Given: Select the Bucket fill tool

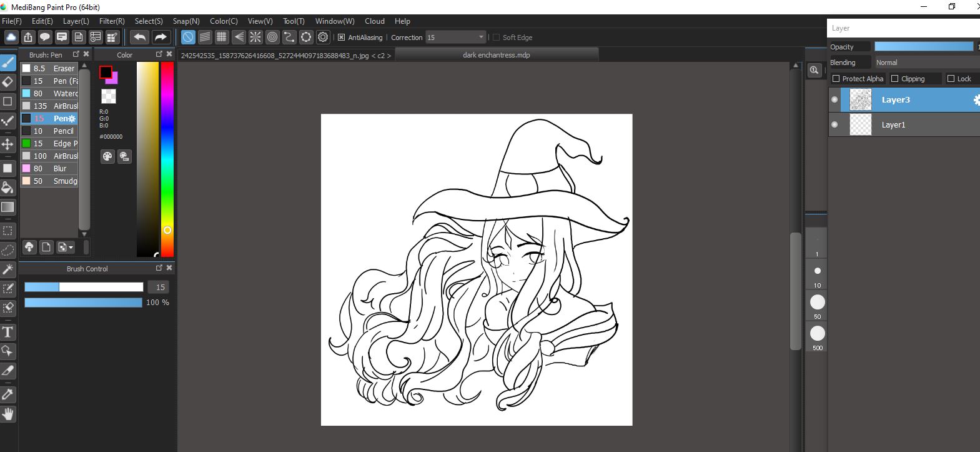Looking at the screenshot, I should pyautogui.click(x=7, y=188).
